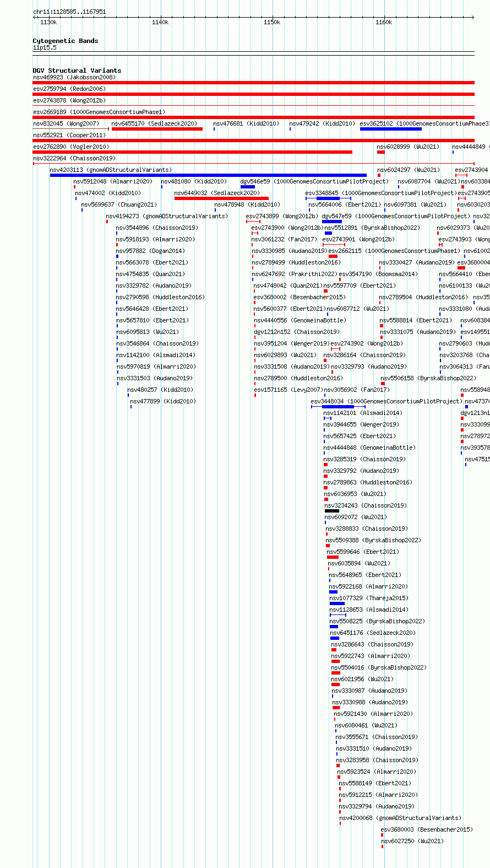The height and width of the screenshot is (868, 490).
Task: Click the 1150k ruler position label
Action: pyautogui.click(x=272, y=22)
